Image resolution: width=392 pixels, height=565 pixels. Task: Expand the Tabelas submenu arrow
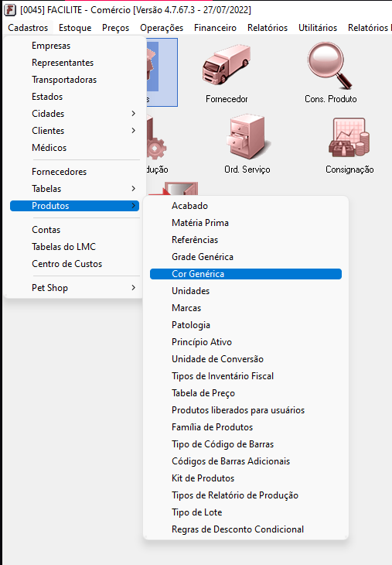pos(133,188)
